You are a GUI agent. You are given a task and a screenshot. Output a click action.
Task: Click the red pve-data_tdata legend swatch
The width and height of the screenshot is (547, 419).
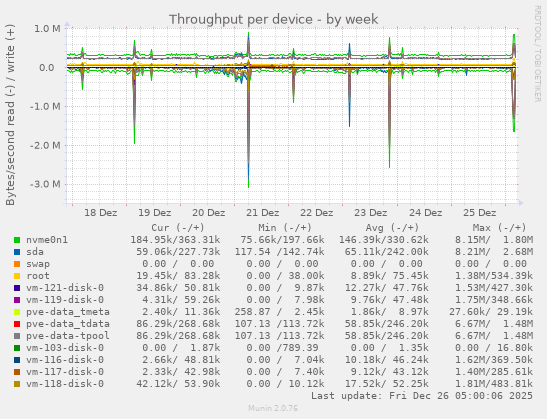(17, 324)
